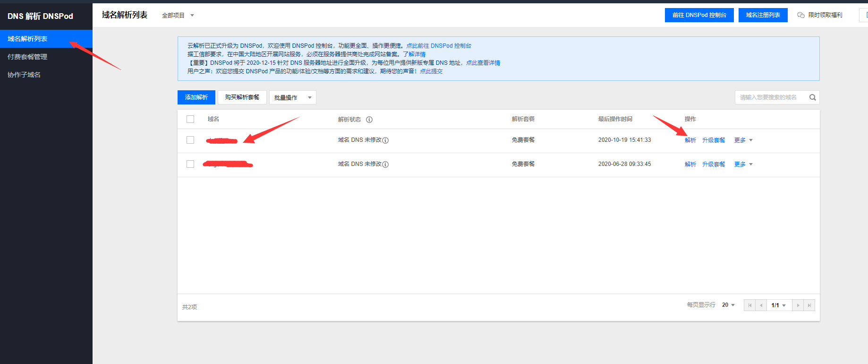The width and height of the screenshot is (868, 364).
Task: Expand the 批量操作 dropdown
Action: point(292,97)
